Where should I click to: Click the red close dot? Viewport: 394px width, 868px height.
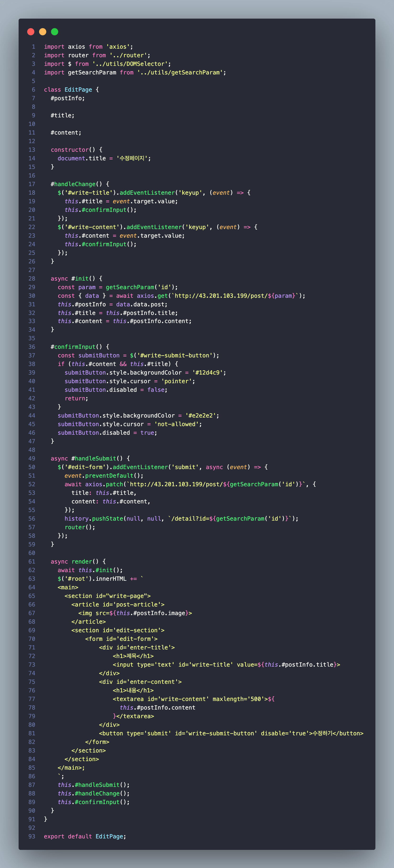click(31, 32)
